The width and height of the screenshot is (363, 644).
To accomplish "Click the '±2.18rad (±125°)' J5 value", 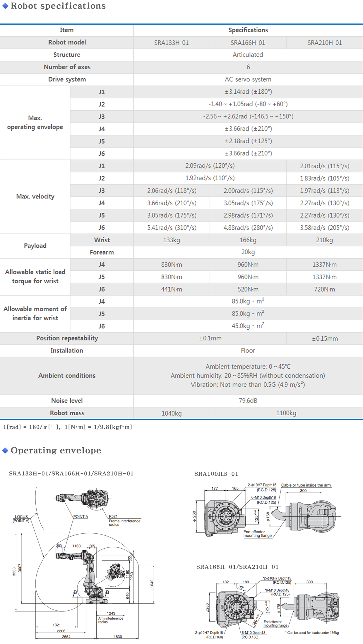I will [248, 141].
